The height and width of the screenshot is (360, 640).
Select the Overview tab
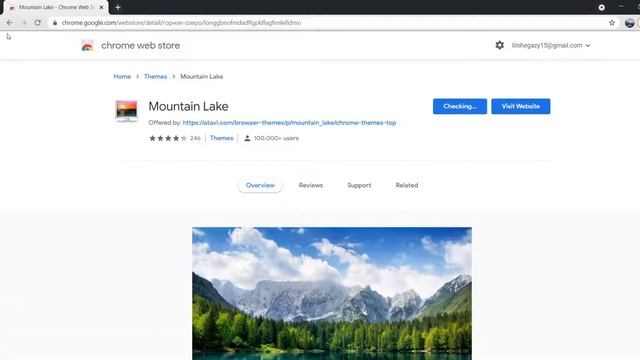coord(260,185)
